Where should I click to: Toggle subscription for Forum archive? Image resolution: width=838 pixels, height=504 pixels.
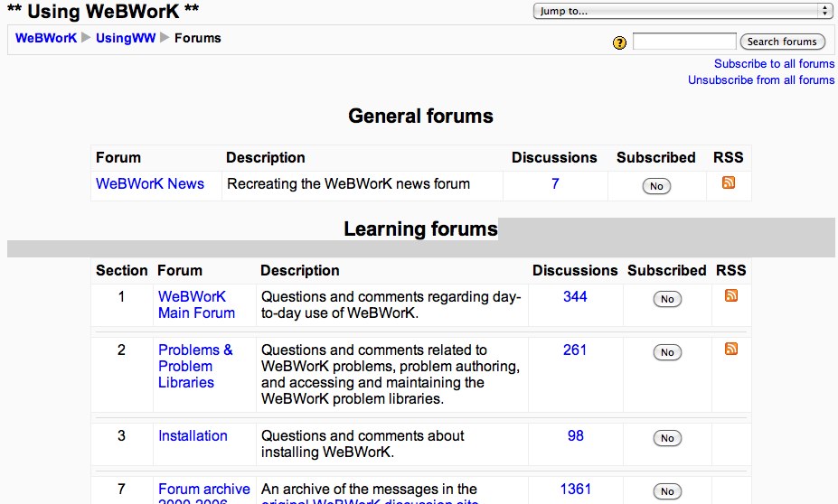click(667, 491)
